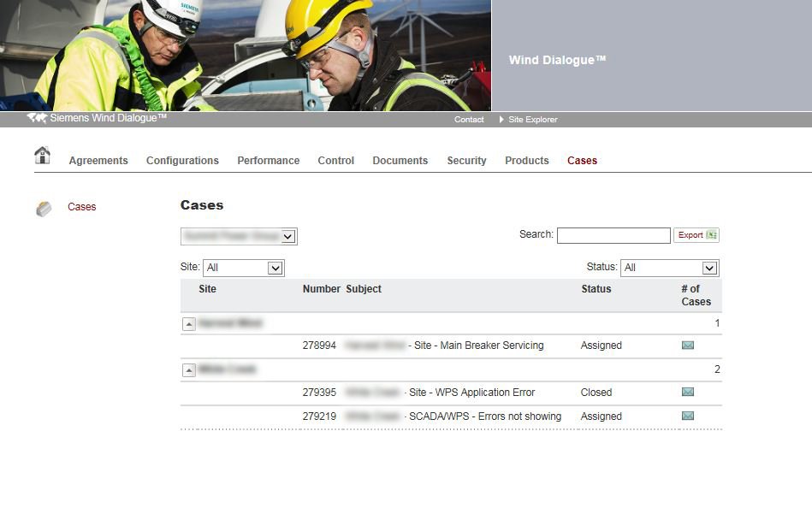This screenshot has width=812, height=508.
Task: Select case number 279395
Action: [319, 393]
